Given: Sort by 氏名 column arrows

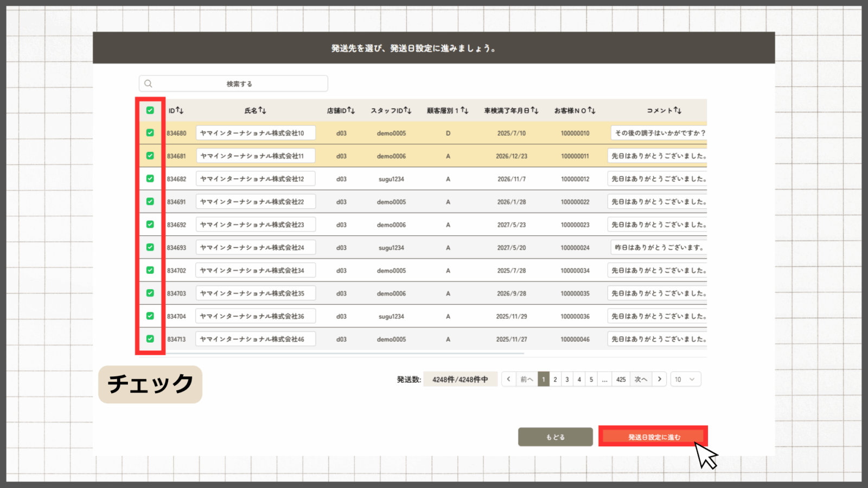Looking at the screenshot, I should click(263, 110).
